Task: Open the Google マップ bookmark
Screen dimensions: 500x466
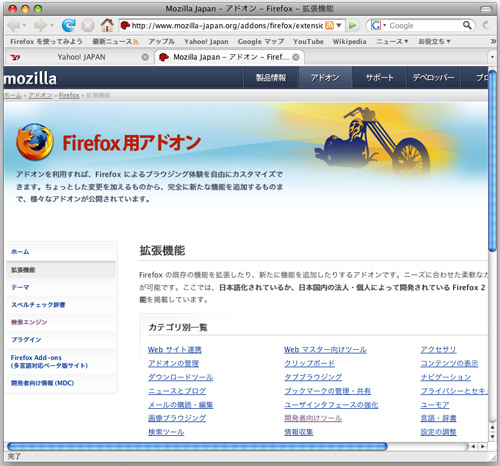Action: click(261, 41)
